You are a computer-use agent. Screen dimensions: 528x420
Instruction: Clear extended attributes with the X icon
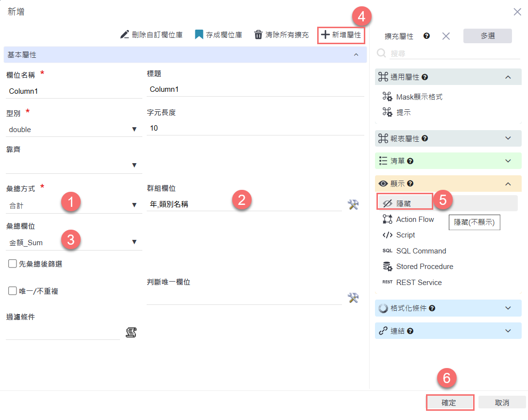(x=446, y=36)
